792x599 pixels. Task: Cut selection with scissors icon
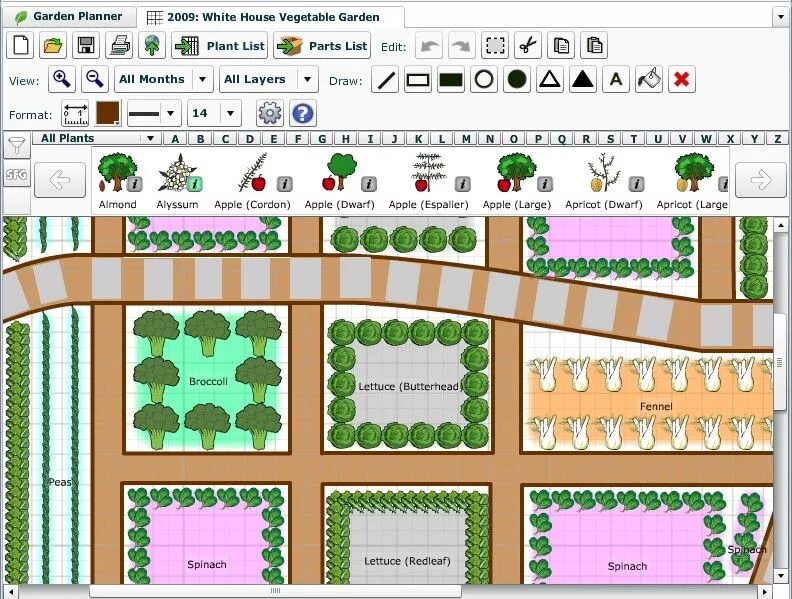528,46
